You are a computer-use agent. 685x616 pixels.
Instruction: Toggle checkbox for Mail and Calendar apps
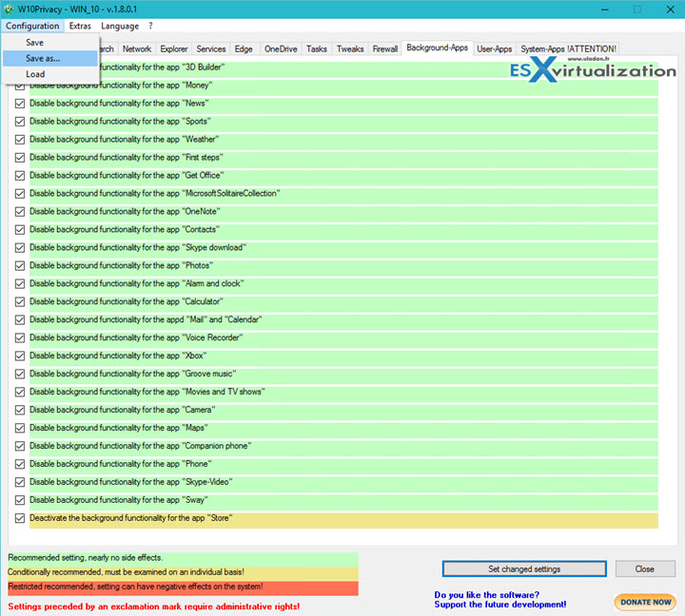pos(20,320)
